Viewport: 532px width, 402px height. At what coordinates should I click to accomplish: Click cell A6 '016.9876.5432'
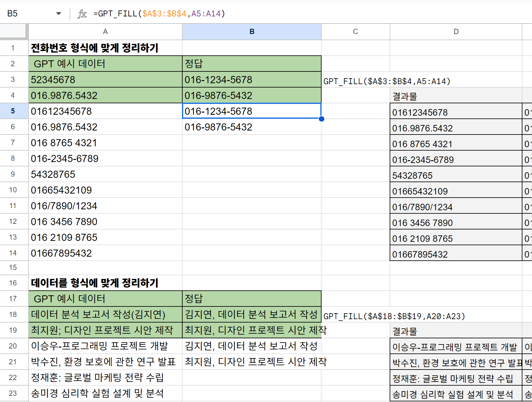[x=105, y=127]
